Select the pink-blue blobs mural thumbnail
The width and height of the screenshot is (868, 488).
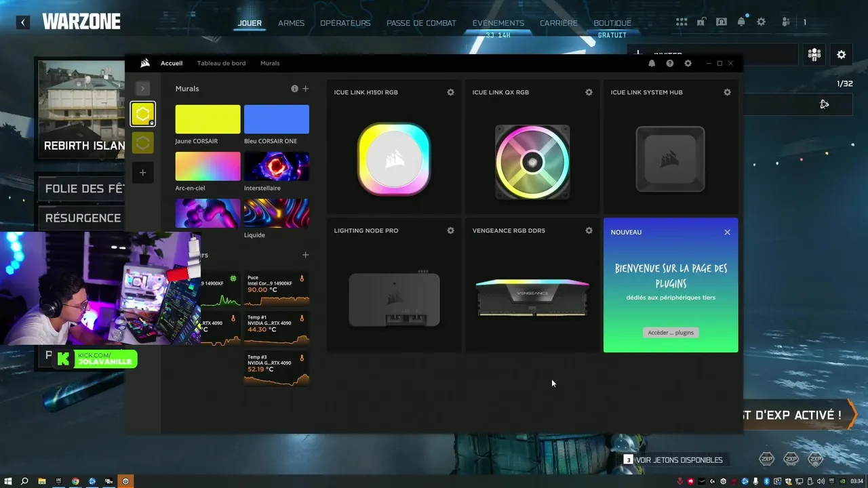[x=208, y=213]
